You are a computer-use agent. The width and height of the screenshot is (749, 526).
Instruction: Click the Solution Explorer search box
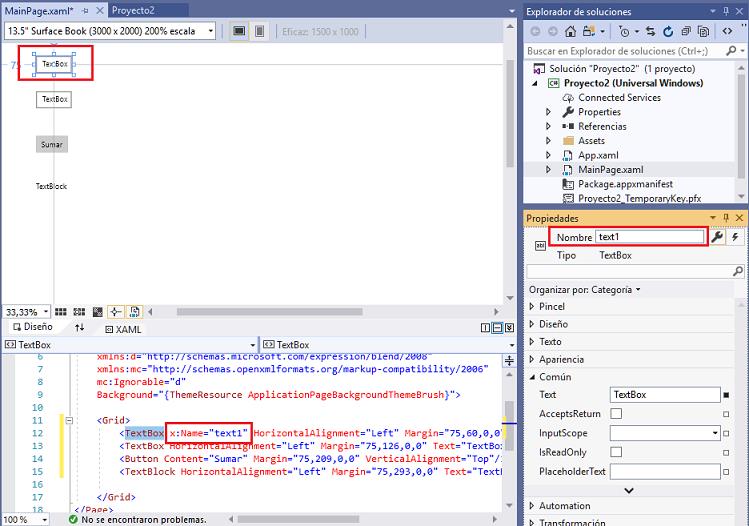(626, 51)
